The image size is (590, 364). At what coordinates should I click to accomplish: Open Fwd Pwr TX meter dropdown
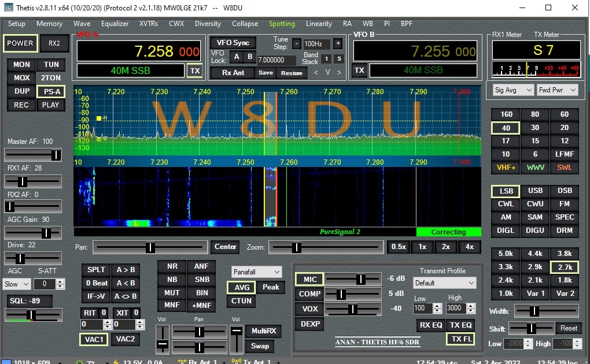coord(557,90)
